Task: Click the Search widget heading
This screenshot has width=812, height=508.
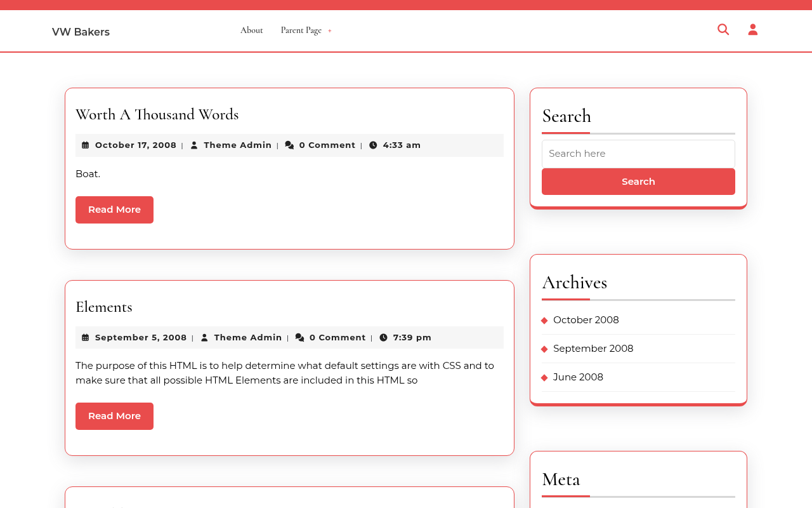Action: pos(566,116)
